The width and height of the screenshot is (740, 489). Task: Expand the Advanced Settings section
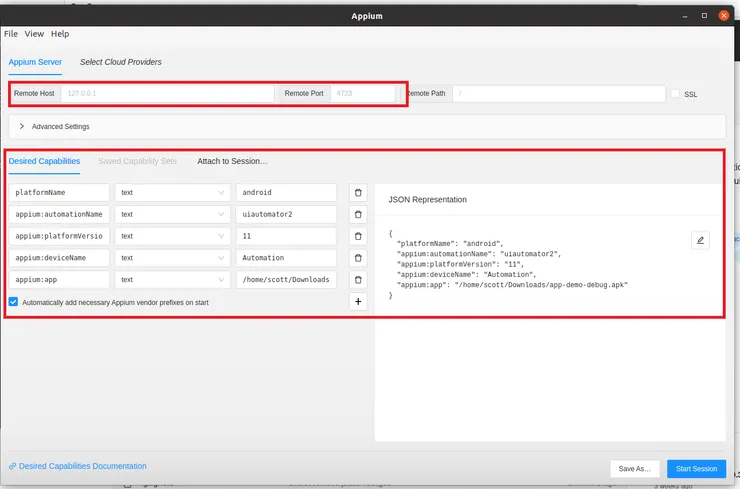pos(22,127)
